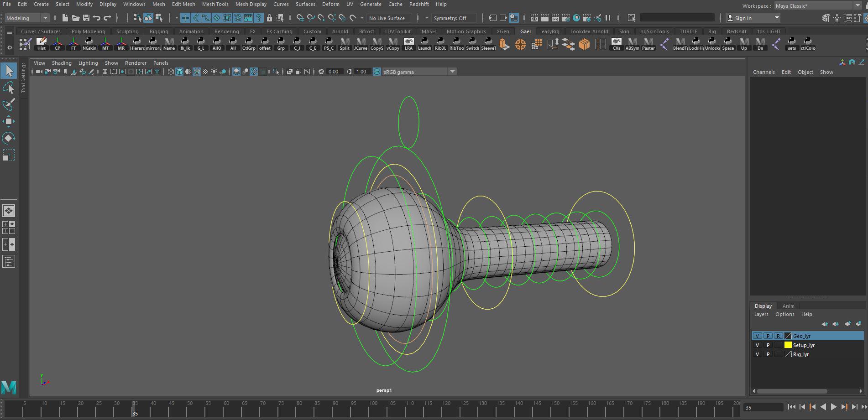Select the Rotate tool in toolbox

pos(9,138)
